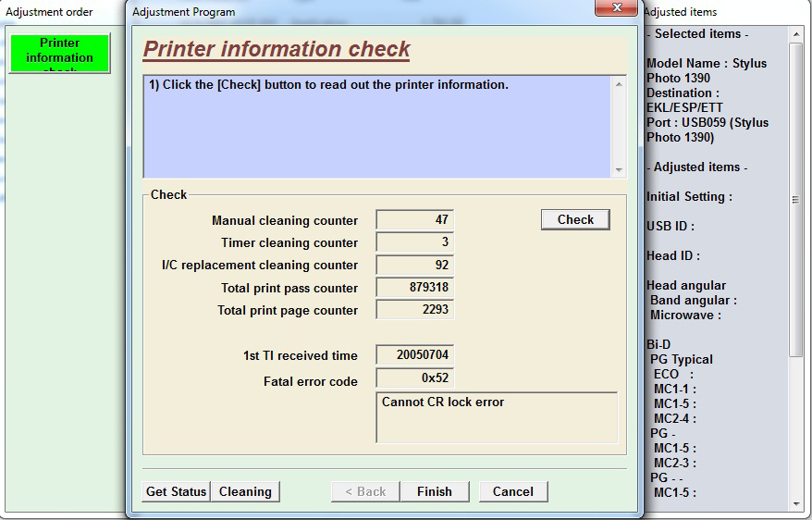Select the green Printer information check item
812x520 pixels.
(59, 54)
